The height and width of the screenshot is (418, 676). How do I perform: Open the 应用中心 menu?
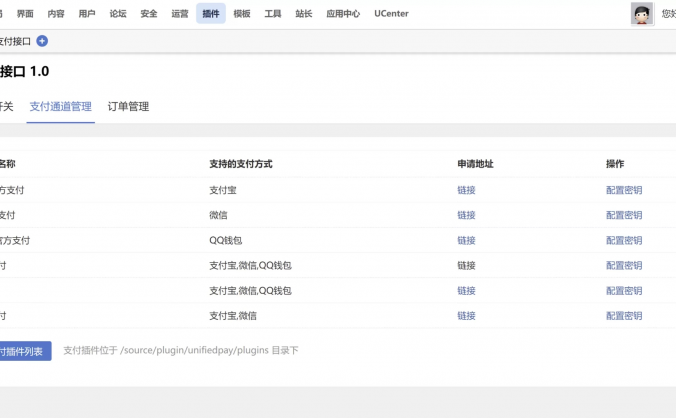[343, 14]
